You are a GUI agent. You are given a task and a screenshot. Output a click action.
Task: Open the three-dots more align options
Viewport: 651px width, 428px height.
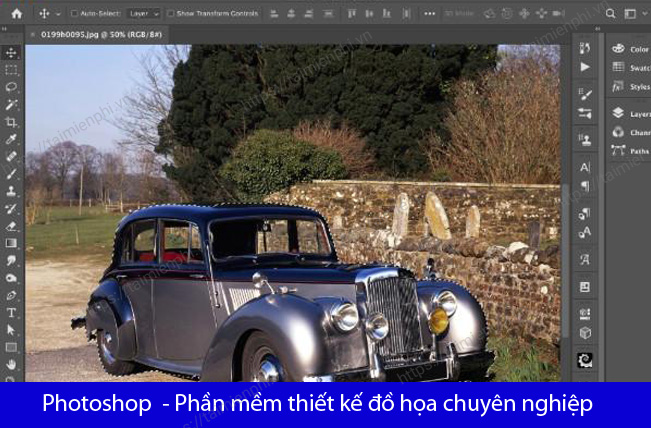coord(430,14)
